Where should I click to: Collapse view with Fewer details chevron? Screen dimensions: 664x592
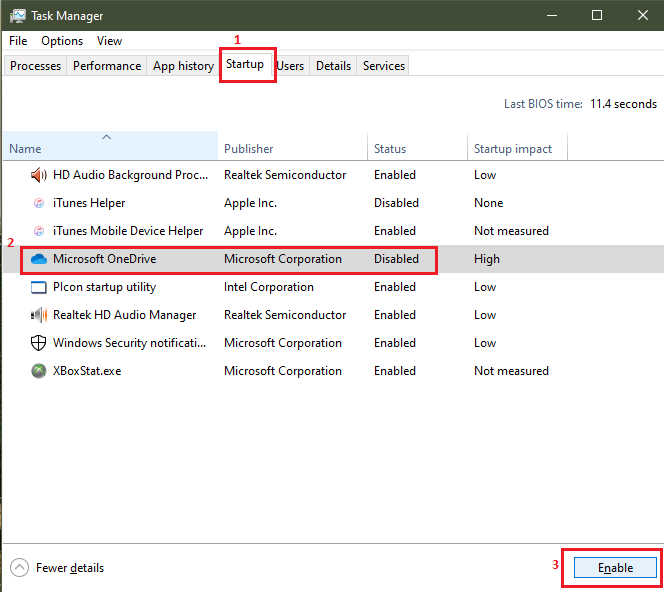click(19, 568)
